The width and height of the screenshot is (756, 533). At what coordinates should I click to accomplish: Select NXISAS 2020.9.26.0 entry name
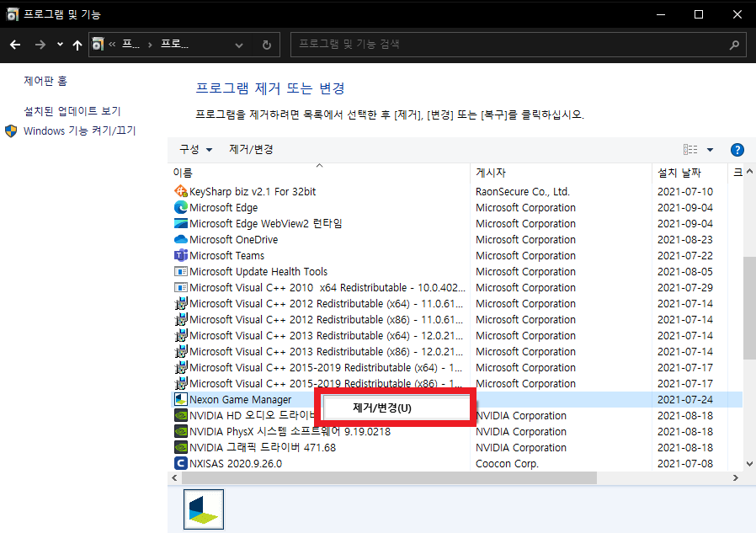click(x=236, y=464)
